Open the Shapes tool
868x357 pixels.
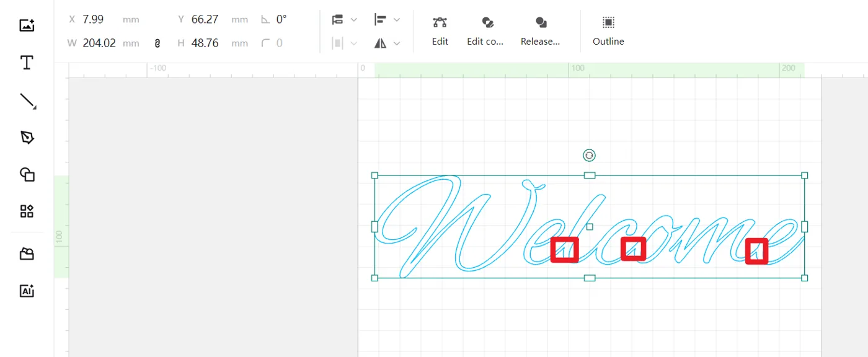click(27, 174)
